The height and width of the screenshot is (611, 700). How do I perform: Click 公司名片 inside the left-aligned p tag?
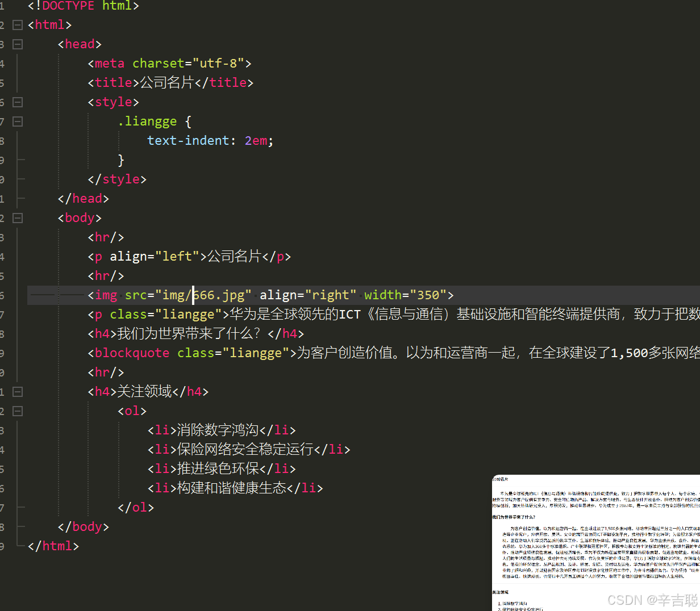click(x=234, y=257)
